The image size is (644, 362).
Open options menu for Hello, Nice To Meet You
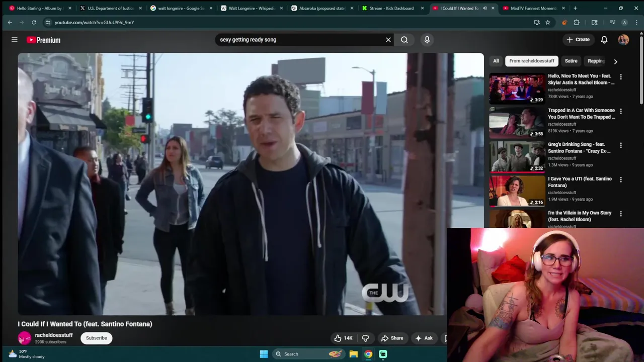coord(621,77)
